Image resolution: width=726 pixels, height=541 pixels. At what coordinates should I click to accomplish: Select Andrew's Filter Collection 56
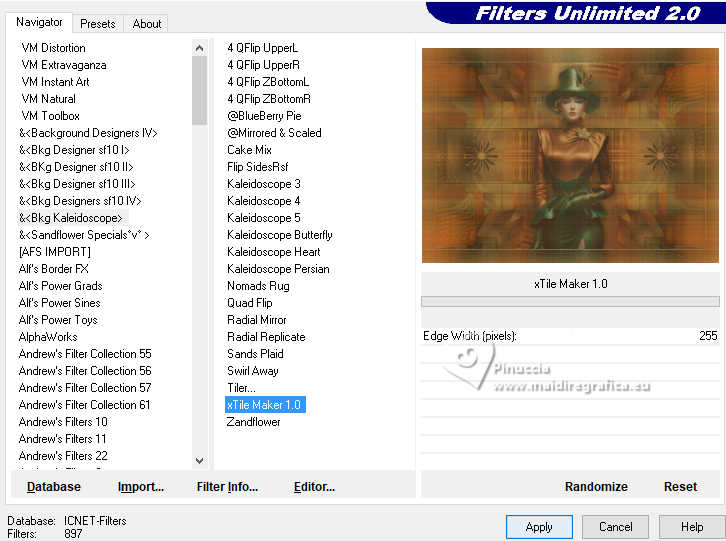pos(85,371)
